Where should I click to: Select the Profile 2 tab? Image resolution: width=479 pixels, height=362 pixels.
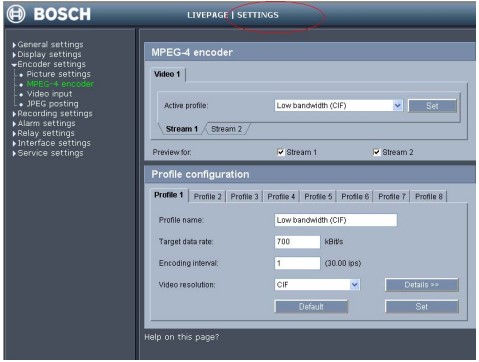[x=207, y=197]
